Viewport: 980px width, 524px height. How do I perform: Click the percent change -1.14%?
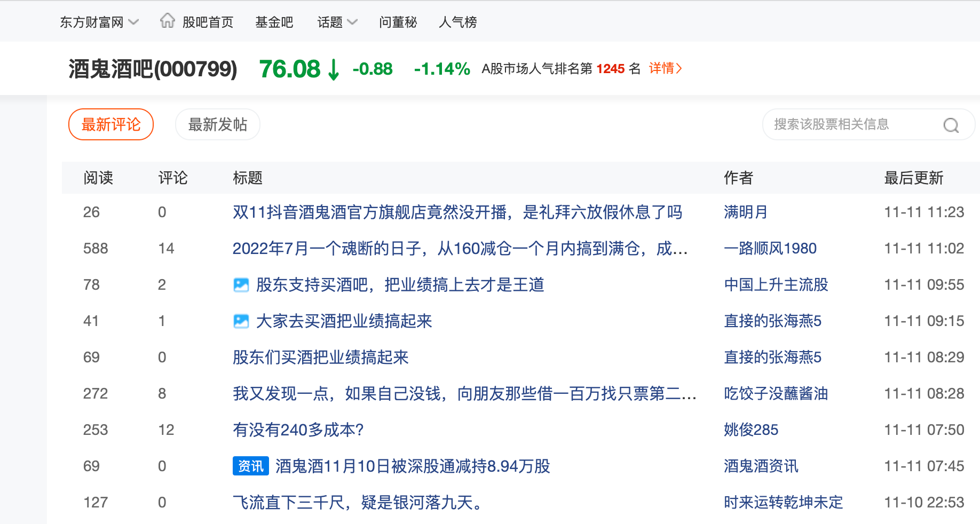click(442, 69)
